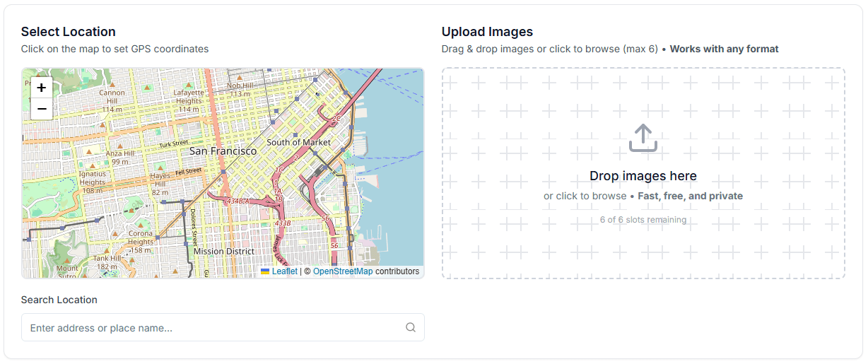The image size is (868, 364).
Task: Click the magnifier icon in search field
Action: pyautogui.click(x=411, y=327)
